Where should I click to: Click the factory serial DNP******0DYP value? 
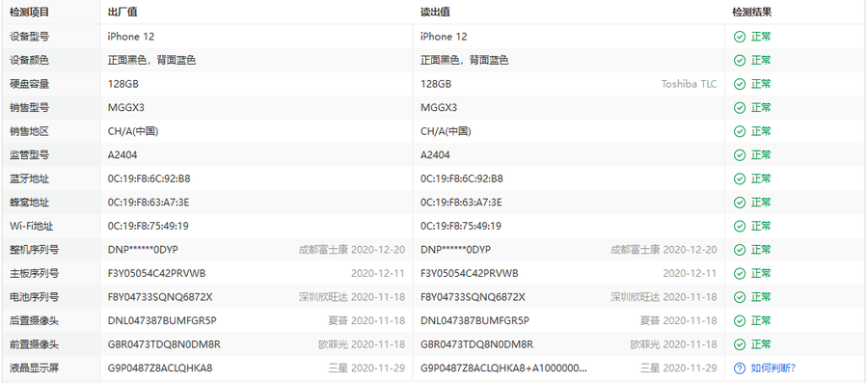coord(143,250)
